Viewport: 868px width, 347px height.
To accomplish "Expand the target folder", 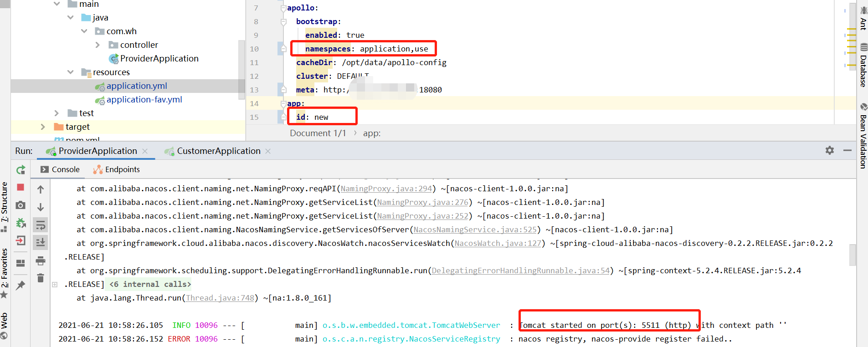I will [43, 127].
